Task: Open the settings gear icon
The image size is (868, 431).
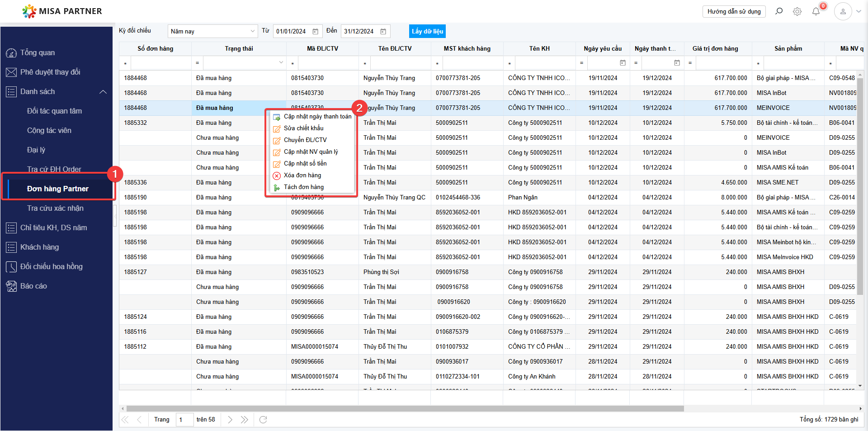Action: point(797,11)
